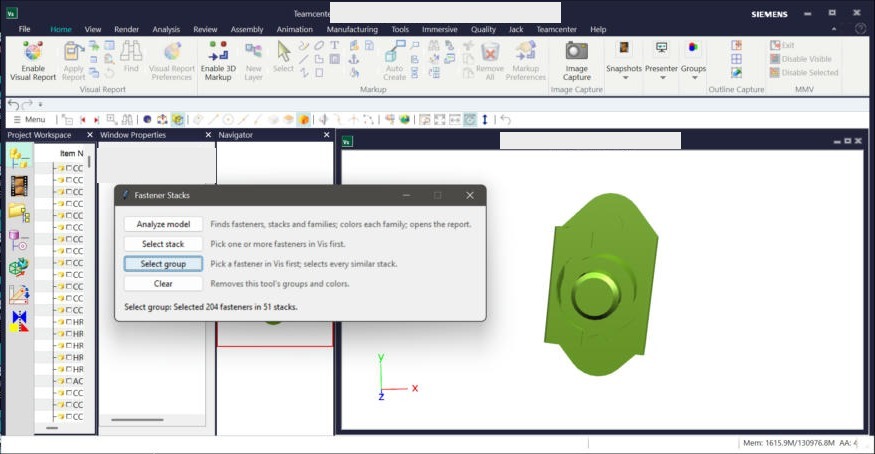Click the SIEMENS help question mark icon
The height and width of the screenshot is (454, 875).
(x=860, y=29)
